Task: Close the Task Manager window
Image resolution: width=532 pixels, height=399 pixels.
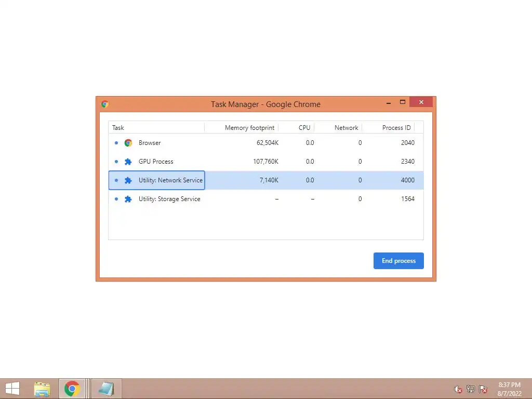Action: (421, 102)
